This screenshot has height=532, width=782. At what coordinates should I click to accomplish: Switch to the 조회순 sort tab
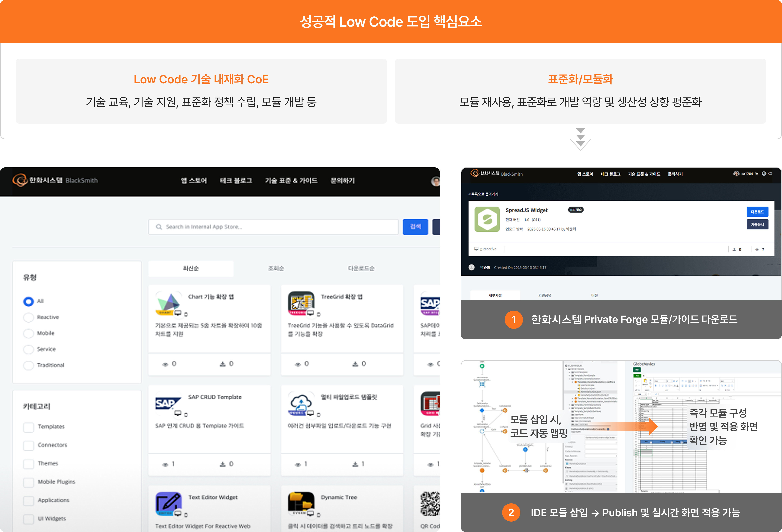click(276, 268)
